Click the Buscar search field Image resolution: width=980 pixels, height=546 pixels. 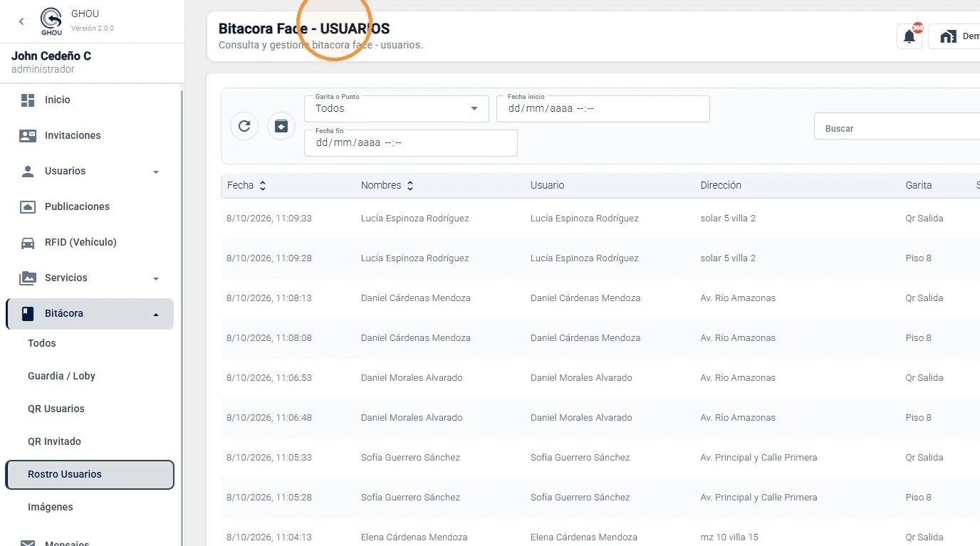point(897,128)
